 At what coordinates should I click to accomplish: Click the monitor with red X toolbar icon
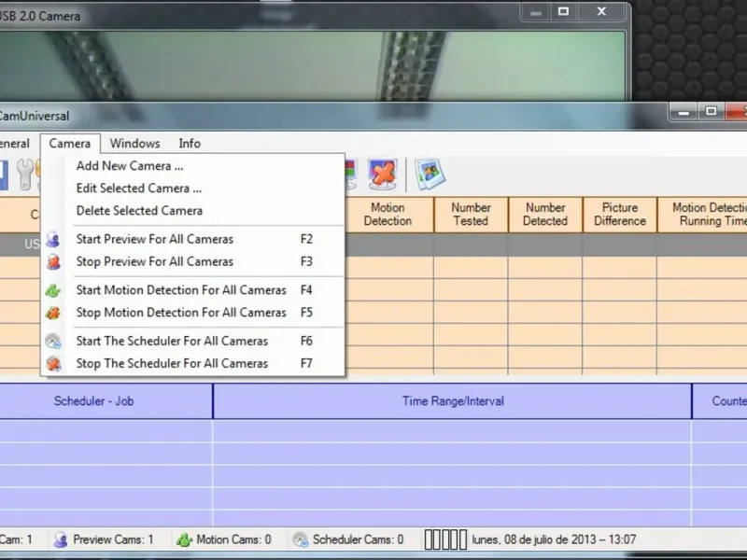pos(383,175)
